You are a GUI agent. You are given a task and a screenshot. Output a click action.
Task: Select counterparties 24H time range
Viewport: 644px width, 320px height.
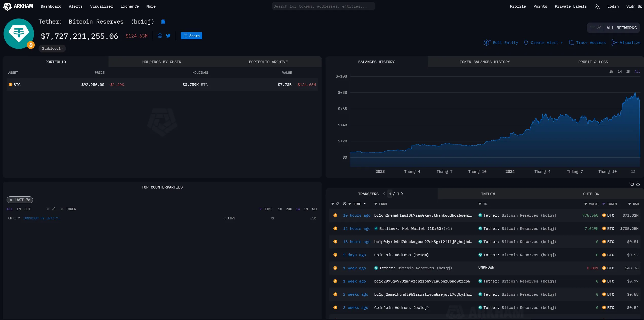pos(289,209)
